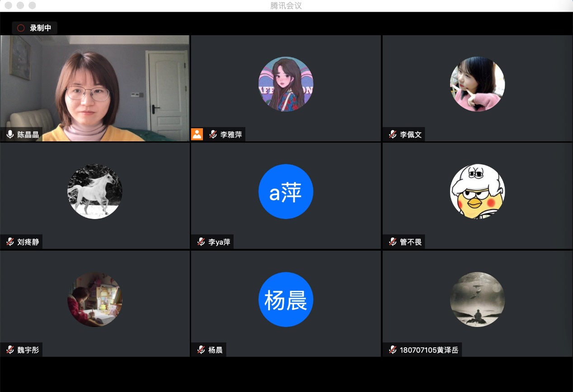
Task: Click the muted mic icon beside 180707105黄泽岳
Action: (393, 350)
